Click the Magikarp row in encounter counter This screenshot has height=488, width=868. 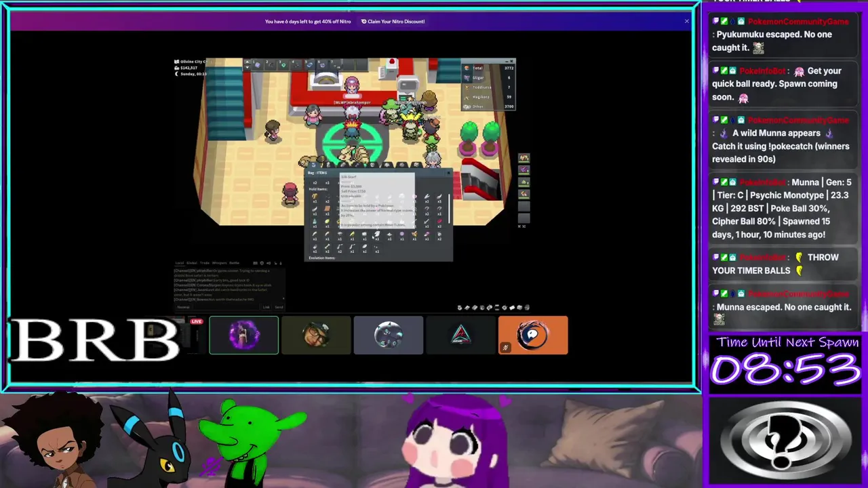point(488,97)
